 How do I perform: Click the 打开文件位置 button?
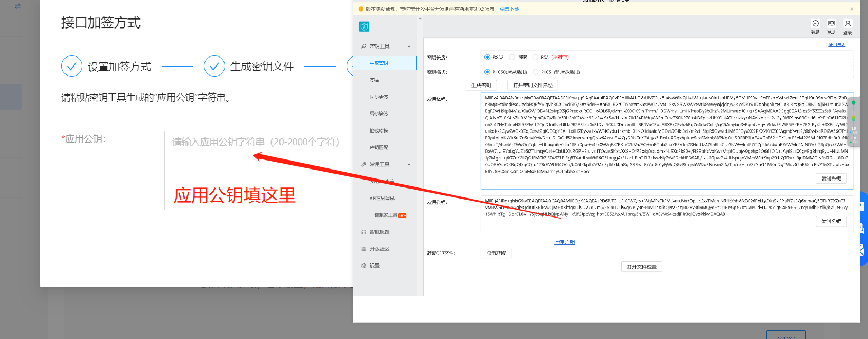(x=641, y=267)
